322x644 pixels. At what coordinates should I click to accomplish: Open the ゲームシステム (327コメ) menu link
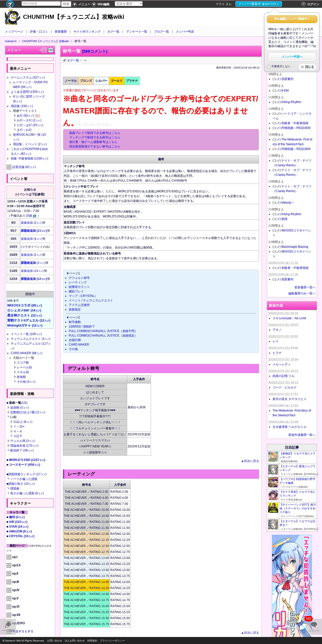point(28,77)
